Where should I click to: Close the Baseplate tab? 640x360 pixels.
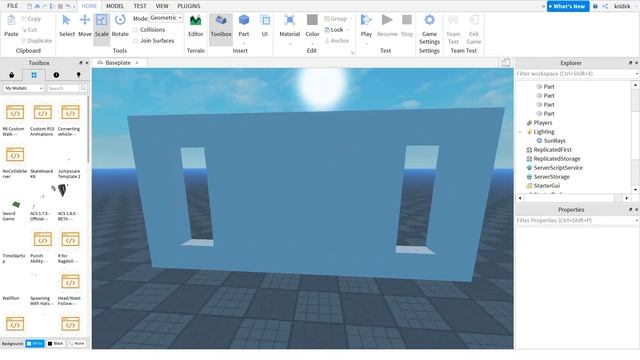[137, 63]
